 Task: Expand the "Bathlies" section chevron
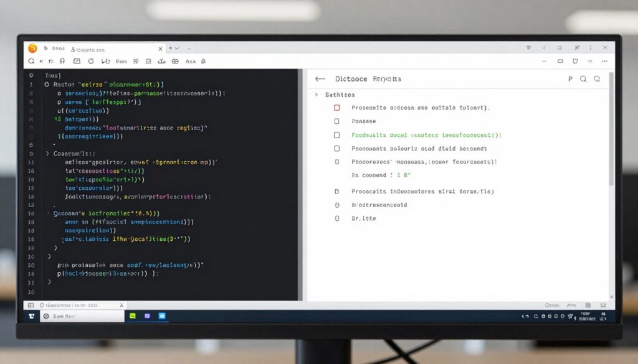[317, 95]
